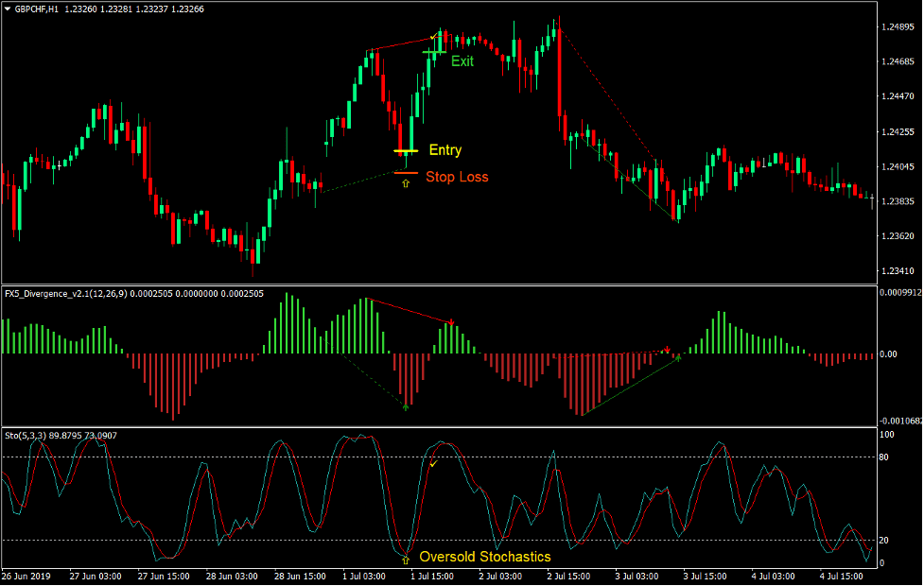
Task: Select the yellow checkmark in the Stochastic panel
Action: point(433,464)
